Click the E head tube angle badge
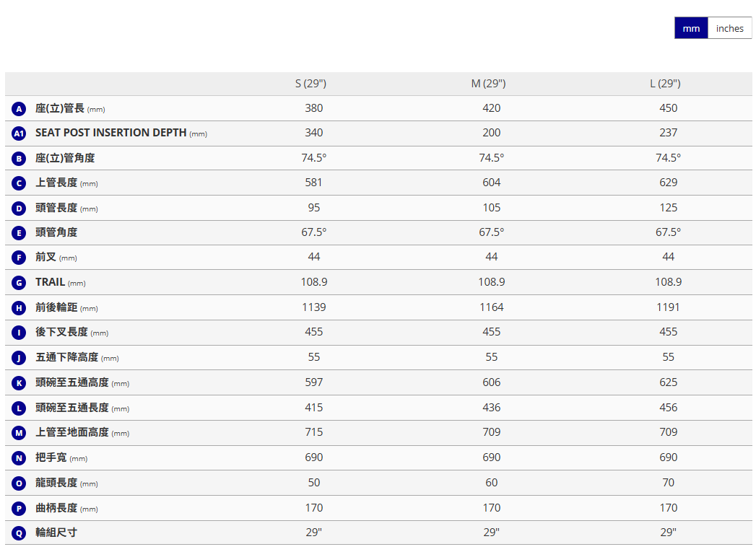The height and width of the screenshot is (552, 756). (x=19, y=233)
